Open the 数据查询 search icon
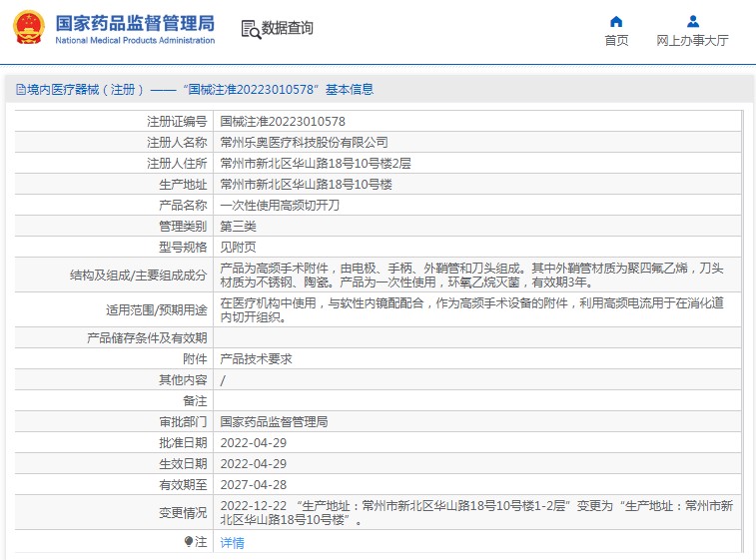The height and width of the screenshot is (560, 756). pos(251,29)
